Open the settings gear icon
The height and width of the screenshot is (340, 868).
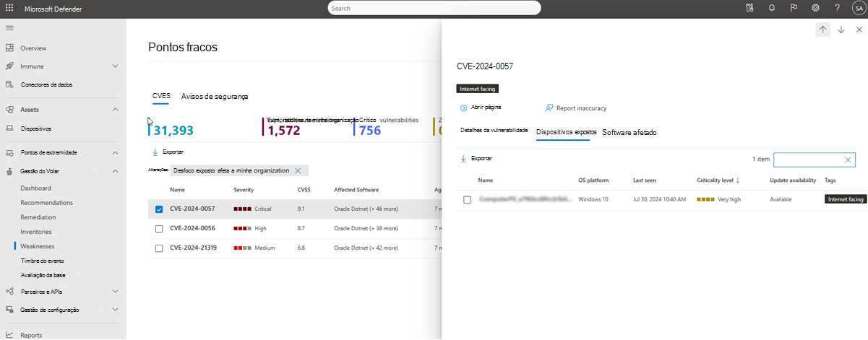point(815,8)
